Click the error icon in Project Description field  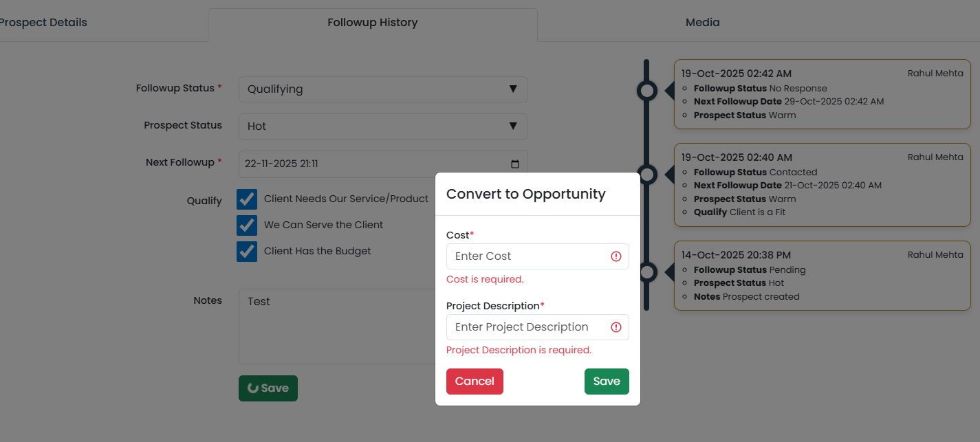pyautogui.click(x=616, y=327)
